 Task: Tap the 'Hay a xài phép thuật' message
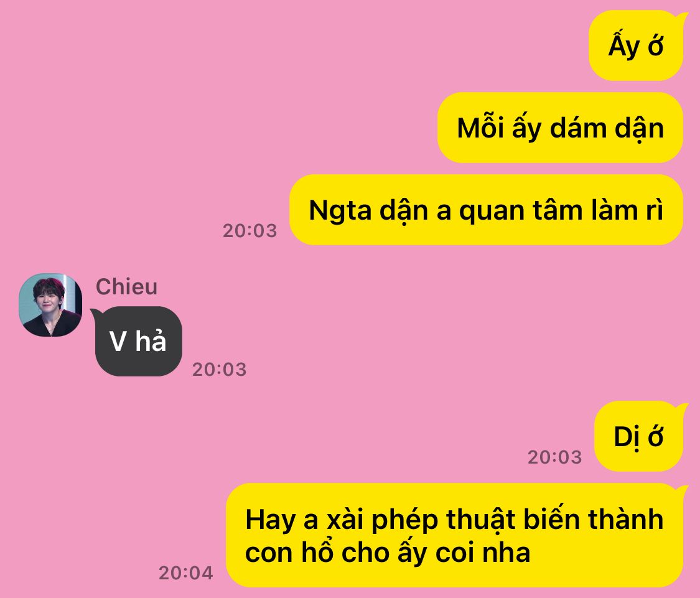(x=454, y=535)
